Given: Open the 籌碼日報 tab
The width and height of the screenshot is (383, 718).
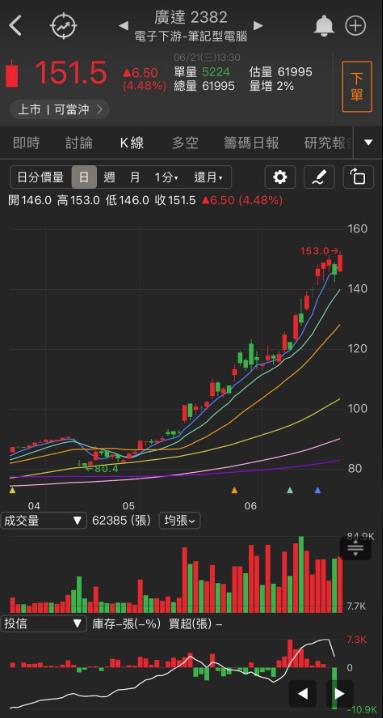Looking at the screenshot, I should point(251,143).
